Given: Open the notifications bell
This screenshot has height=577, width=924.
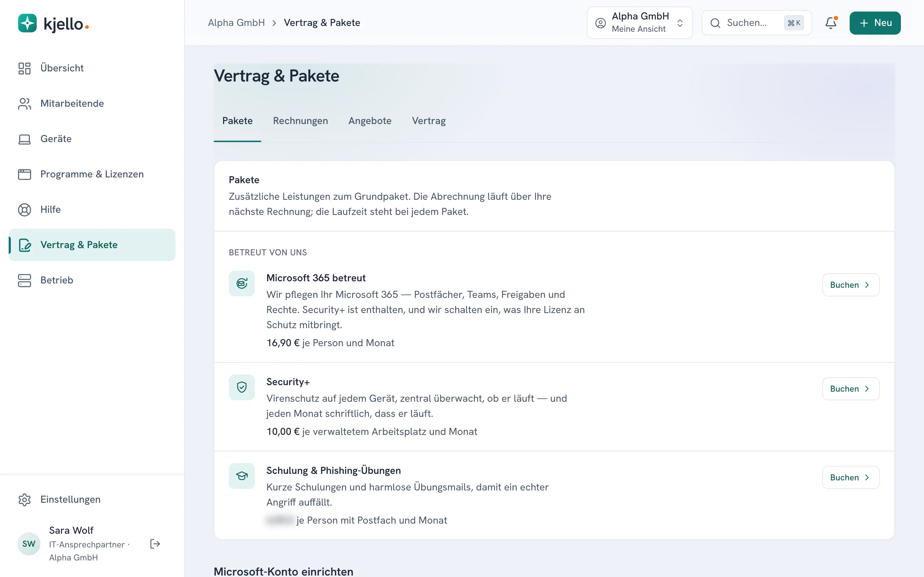Looking at the screenshot, I should pyautogui.click(x=831, y=23).
